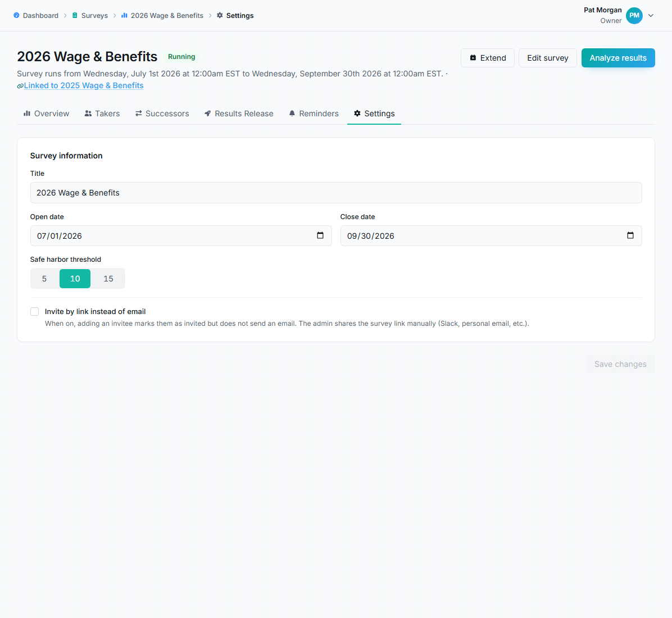Open the calendar picker for Close date
Viewport: 672px width, 618px height.
point(630,235)
